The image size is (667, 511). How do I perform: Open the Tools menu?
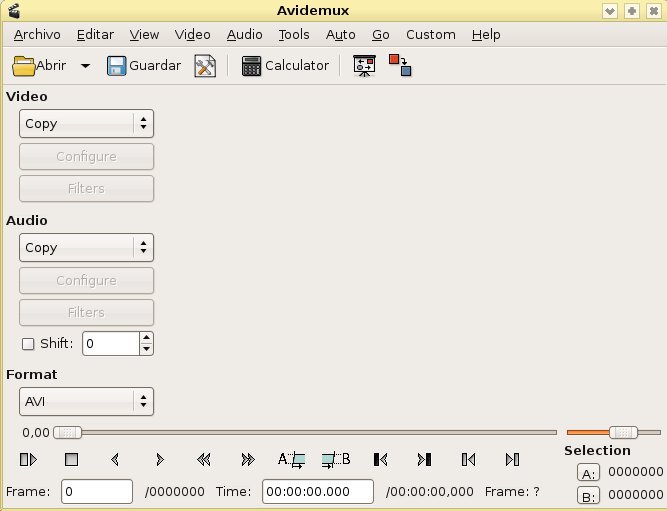click(294, 34)
